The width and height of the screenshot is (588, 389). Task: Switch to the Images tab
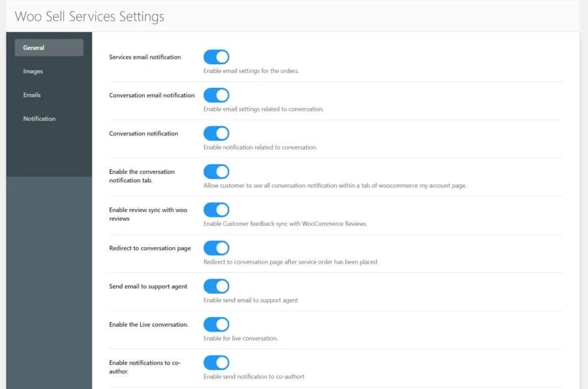(x=33, y=71)
